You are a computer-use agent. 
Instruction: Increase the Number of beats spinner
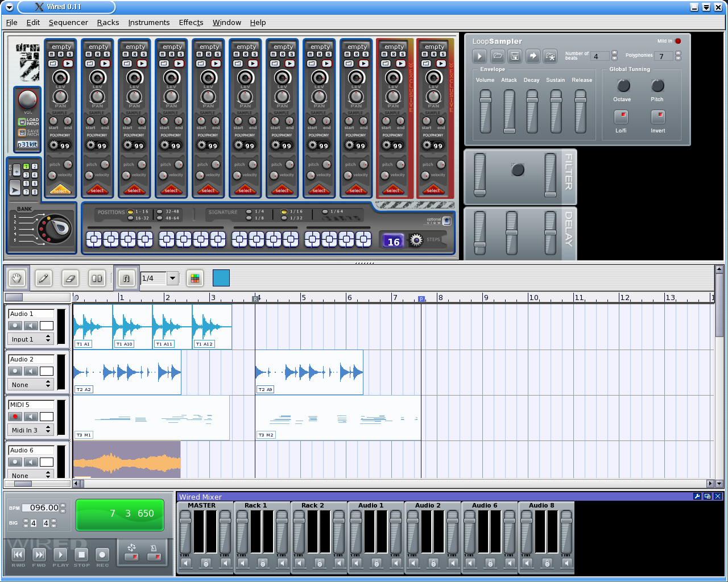[614, 53]
